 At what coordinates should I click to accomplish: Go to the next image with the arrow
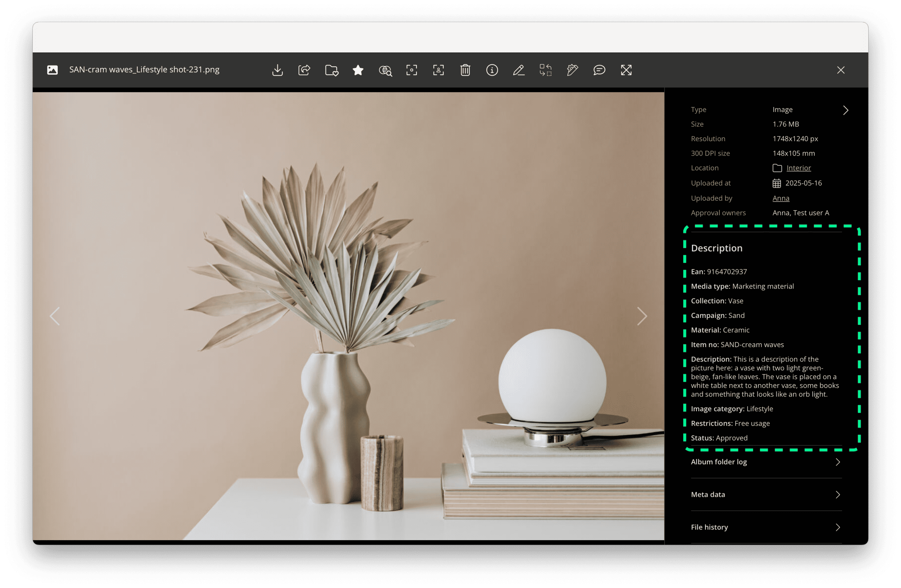coord(642,317)
